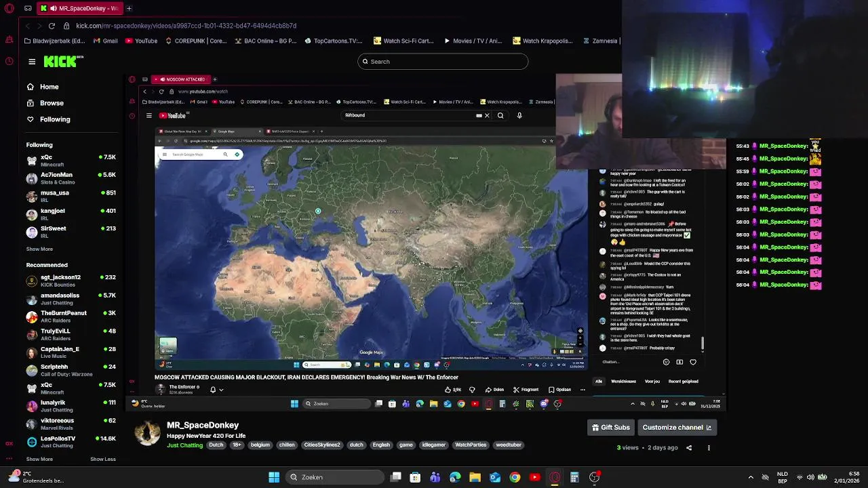Open Following in the Kick sidebar
Screen dimensions: 868x488
48,119
